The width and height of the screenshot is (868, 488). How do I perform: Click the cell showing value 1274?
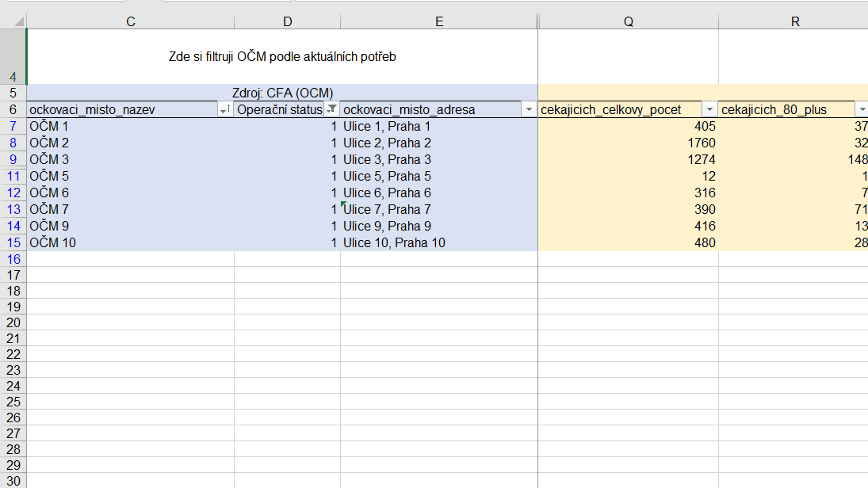tap(628, 159)
